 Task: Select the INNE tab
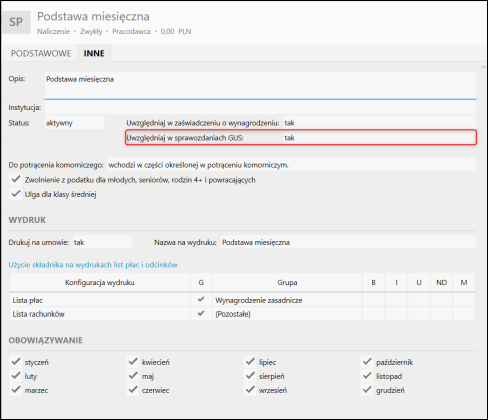pos(94,53)
